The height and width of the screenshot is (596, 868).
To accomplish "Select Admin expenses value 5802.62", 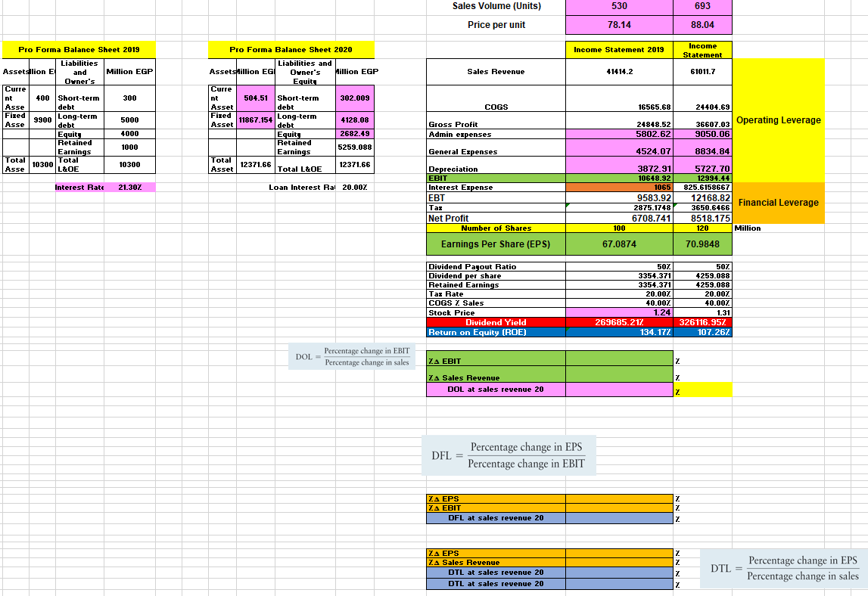I will click(x=620, y=134).
